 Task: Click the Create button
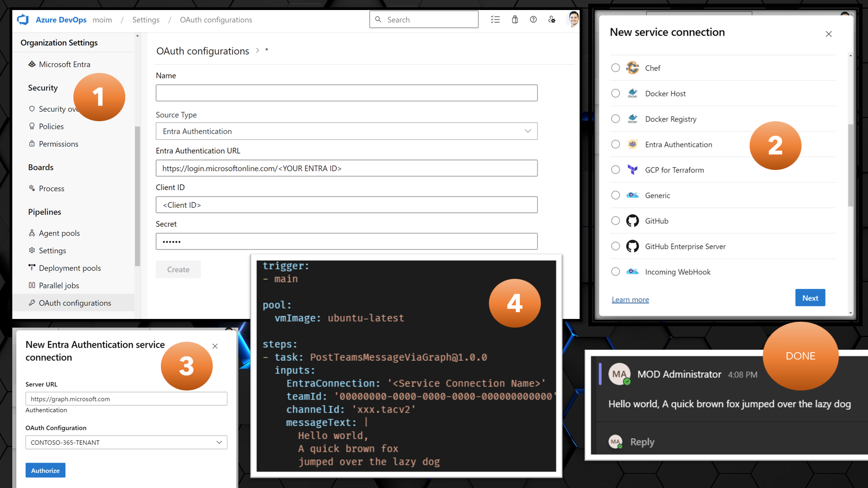click(x=178, y=269)
